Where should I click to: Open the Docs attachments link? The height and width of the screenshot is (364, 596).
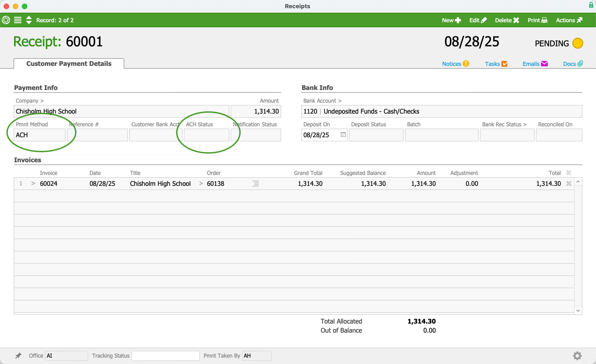[x=573, y=64]
